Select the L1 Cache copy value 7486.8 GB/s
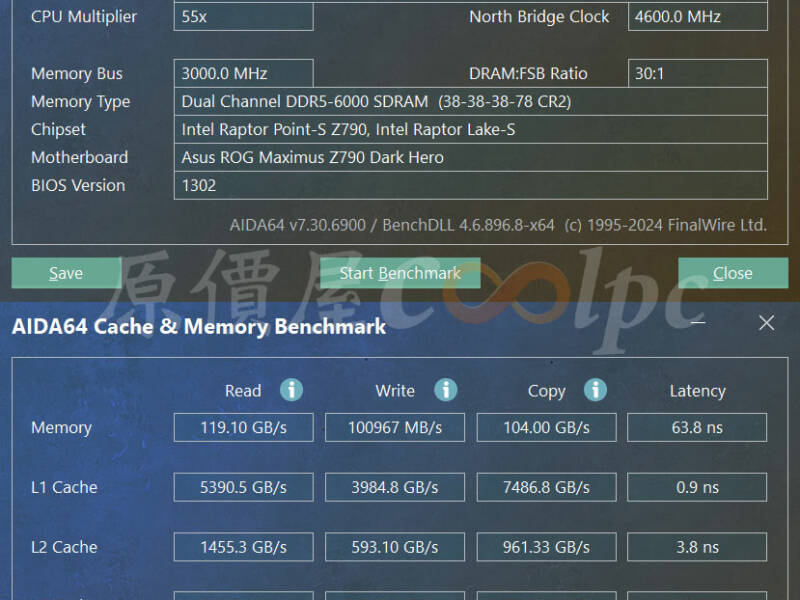Viewport: 800px width, 600px height. pos(546,487)
